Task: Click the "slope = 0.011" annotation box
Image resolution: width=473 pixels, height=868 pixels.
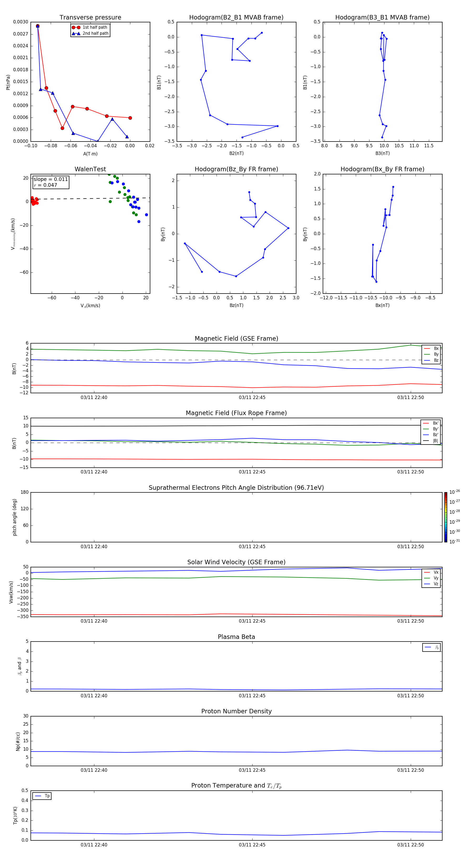Action: [51, 182]
